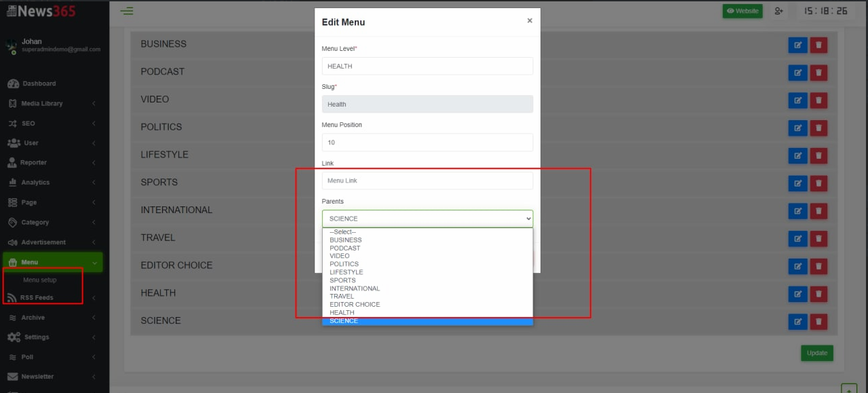Screen dimensions: 868x393
Task: Edit the PODCAST menu row
Action: (x=797, y=73)
